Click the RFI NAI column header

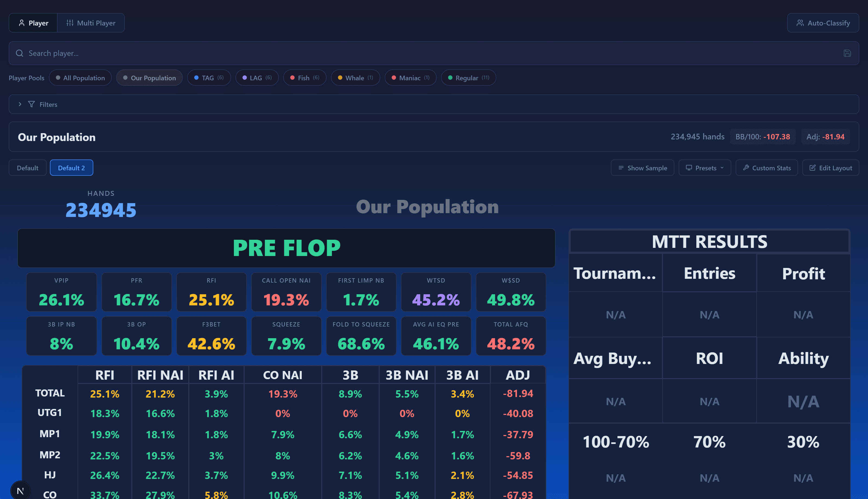click(x=160, y=375)
